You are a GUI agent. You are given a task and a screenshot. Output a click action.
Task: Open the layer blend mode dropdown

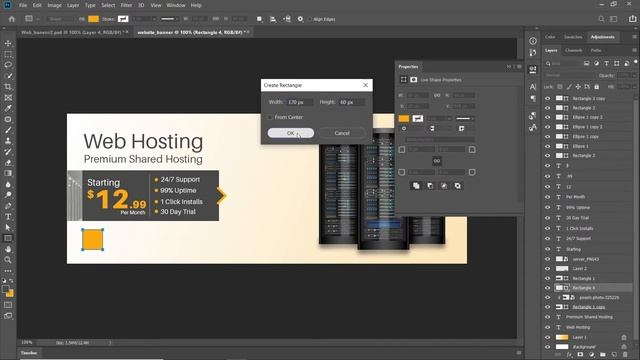pyautogui.click(x=569, y=76)
